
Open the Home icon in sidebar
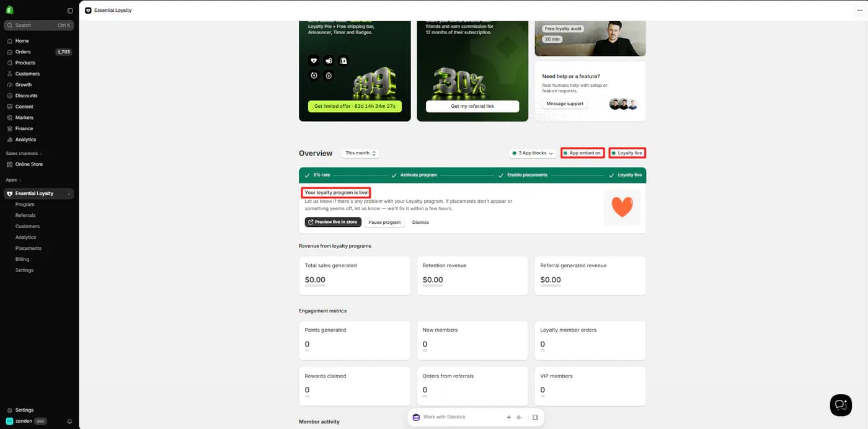pyautogui.click(x=10, y=41)
